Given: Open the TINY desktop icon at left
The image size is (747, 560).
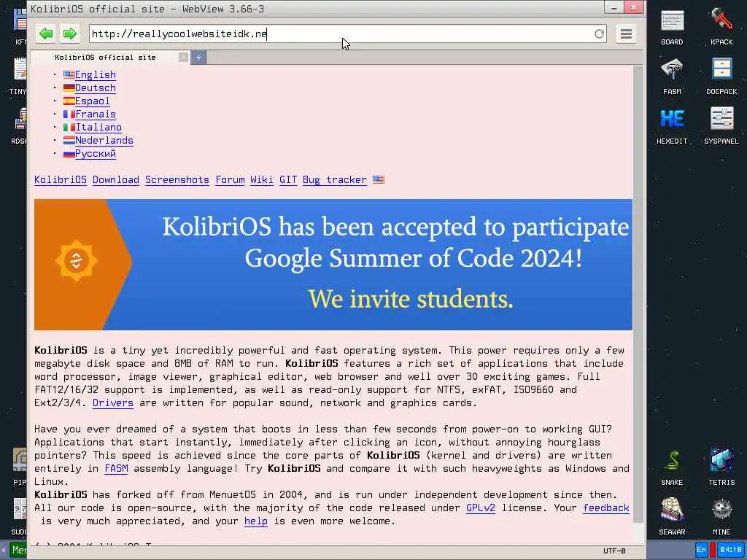Looking at the screenshot, I should pos(18,77).
